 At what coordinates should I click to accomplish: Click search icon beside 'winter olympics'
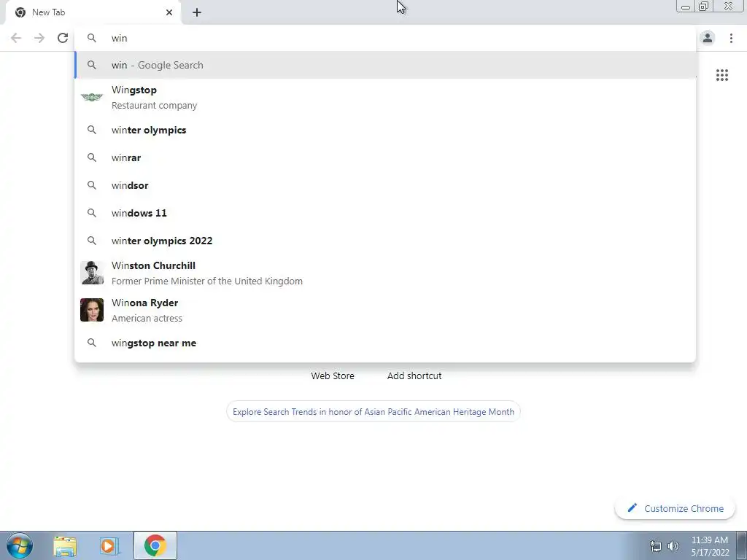click(92, 130)
